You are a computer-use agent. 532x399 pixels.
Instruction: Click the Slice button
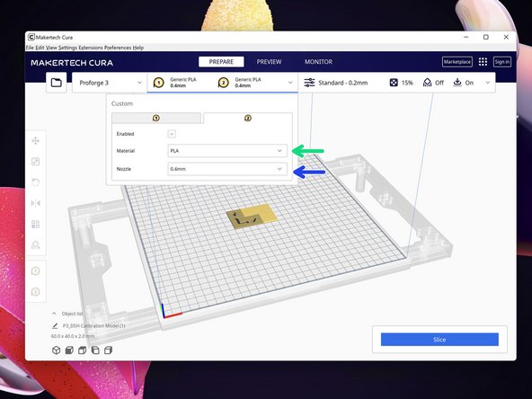[439, 340]
